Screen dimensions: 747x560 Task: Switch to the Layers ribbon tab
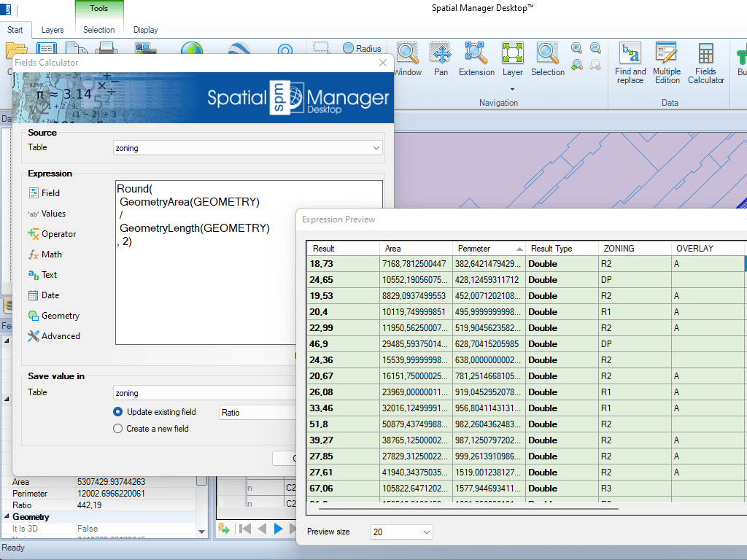(53, 29)
